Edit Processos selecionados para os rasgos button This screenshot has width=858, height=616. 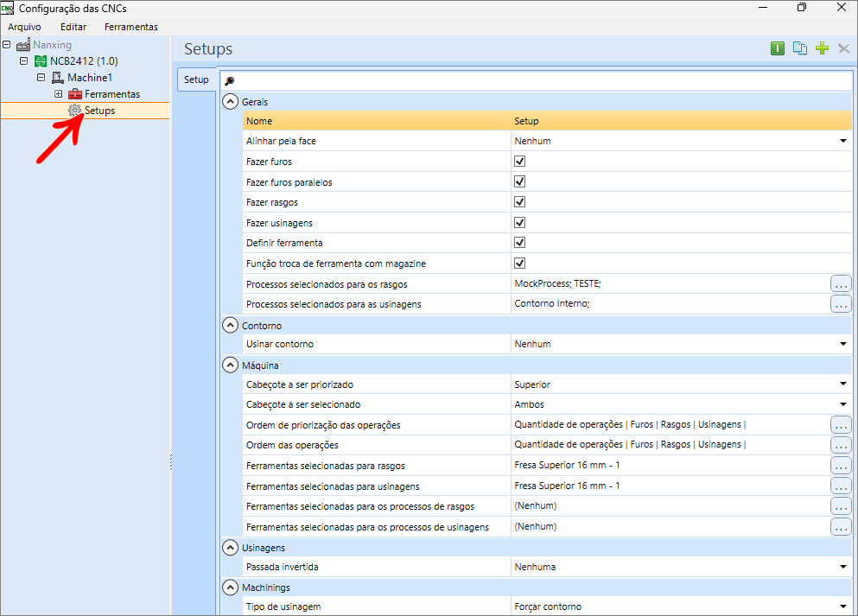click(841, 284)
